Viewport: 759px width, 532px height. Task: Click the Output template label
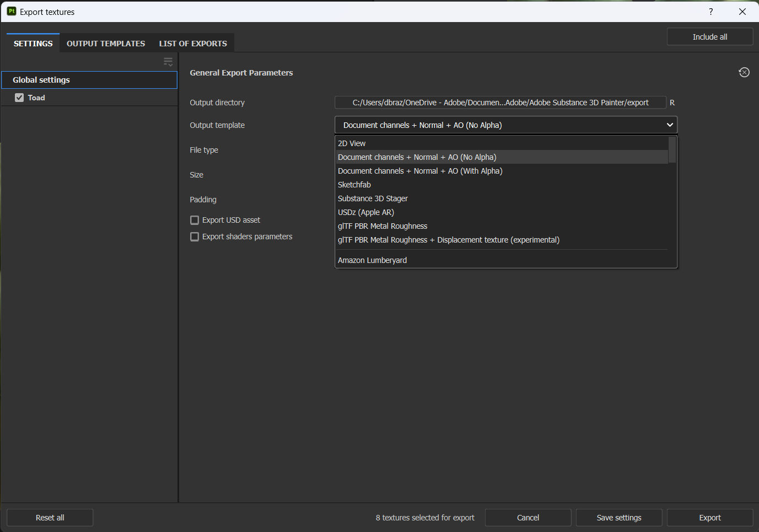click(217, 125)
